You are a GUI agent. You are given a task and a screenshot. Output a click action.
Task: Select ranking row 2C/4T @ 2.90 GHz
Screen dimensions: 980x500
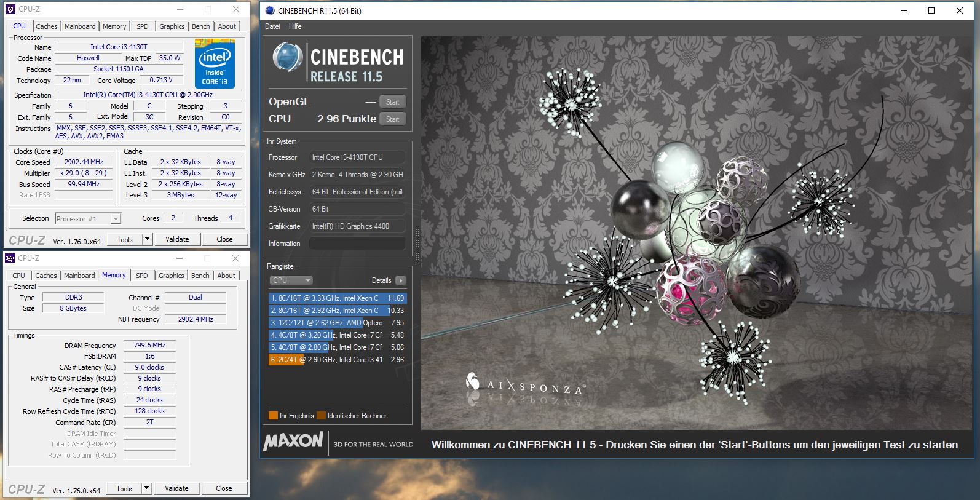[337, 360]
